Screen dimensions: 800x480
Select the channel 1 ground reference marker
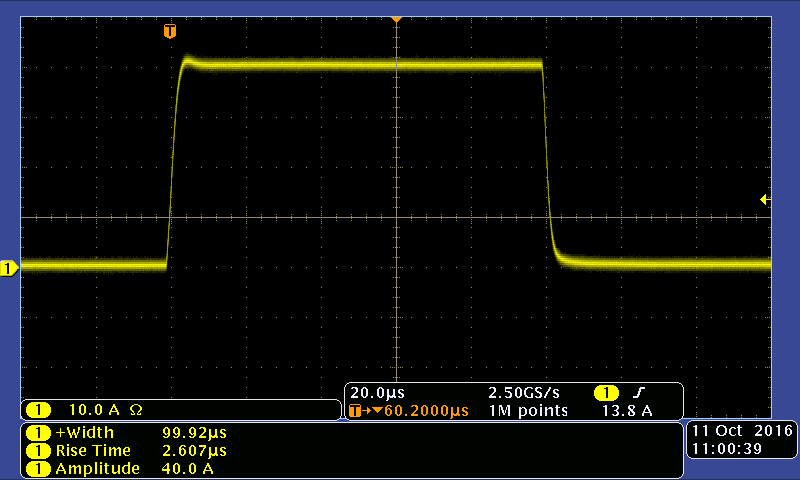coord(9,268)
